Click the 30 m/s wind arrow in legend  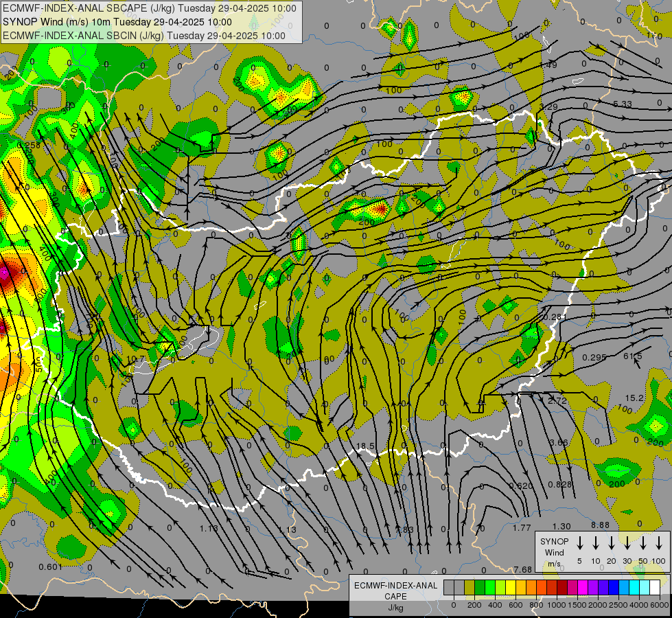(627, 543)
